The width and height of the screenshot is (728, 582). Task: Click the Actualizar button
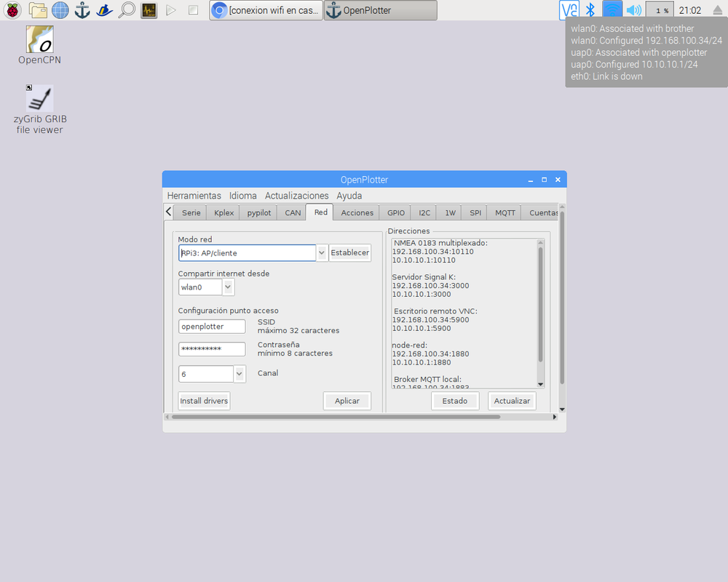point(512,401)
